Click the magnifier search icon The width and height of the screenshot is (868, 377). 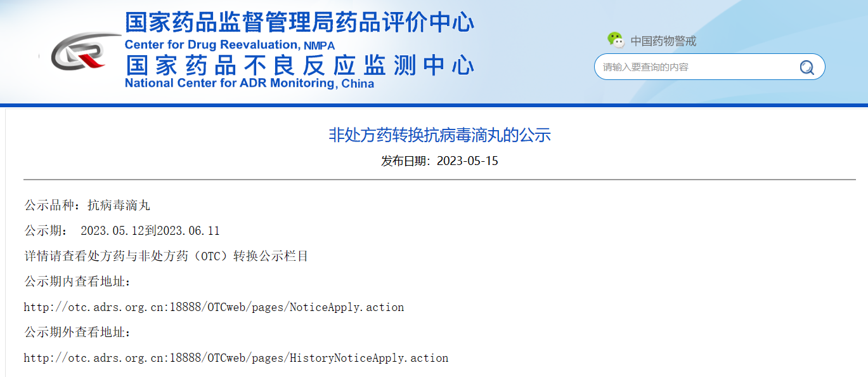(x=806, y=67)
